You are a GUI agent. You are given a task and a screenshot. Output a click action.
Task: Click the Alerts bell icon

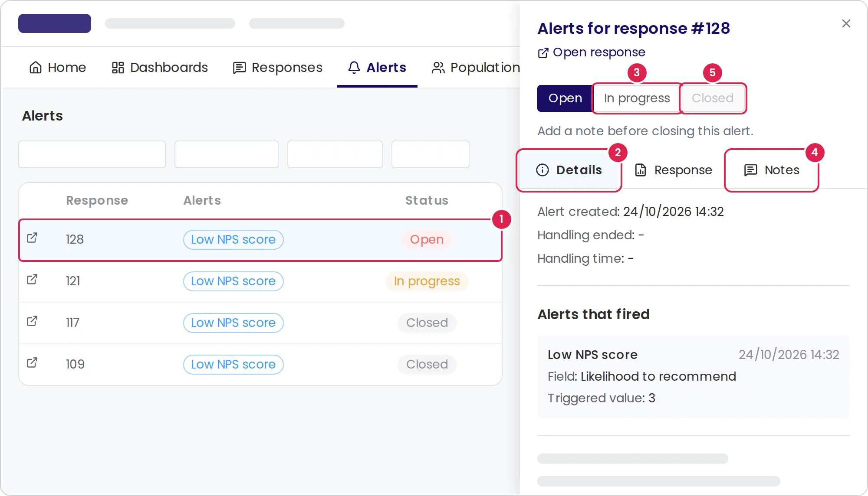coord(354,67)
